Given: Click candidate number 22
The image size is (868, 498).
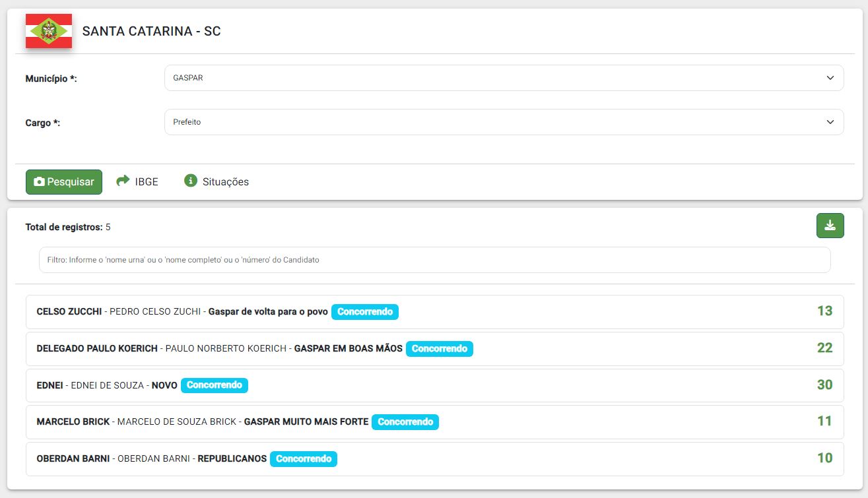Looking at the screenshot, I should (824, 348).
